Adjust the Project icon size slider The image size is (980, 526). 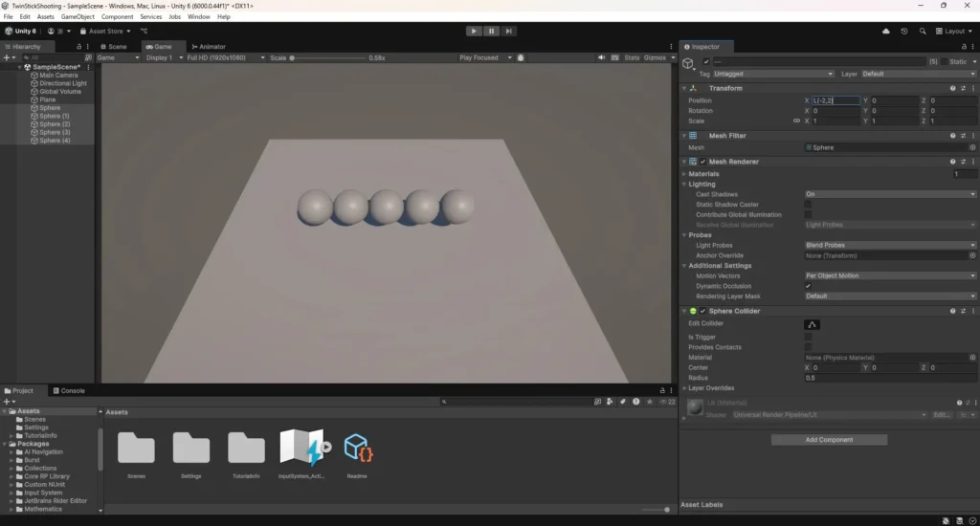click(x=657, y=510)
